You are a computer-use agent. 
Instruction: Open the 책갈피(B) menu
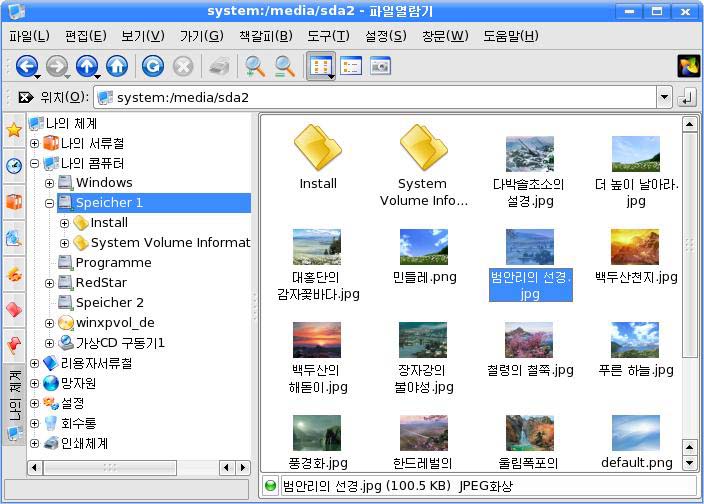click(x=265, y=36)
